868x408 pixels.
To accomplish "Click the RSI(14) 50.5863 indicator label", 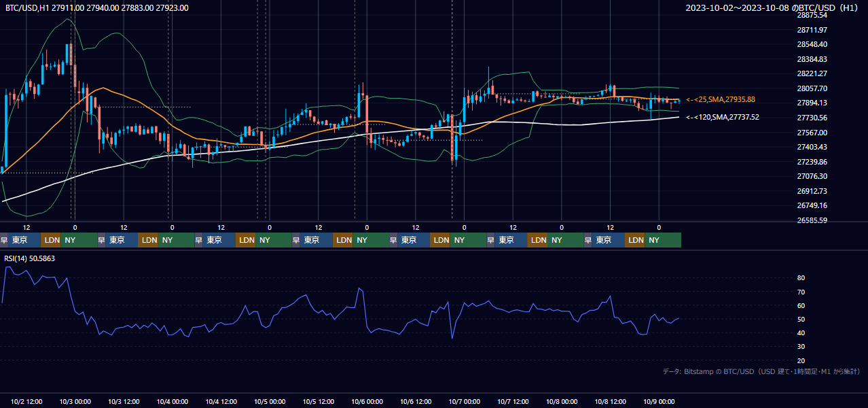I will (30, 258).
